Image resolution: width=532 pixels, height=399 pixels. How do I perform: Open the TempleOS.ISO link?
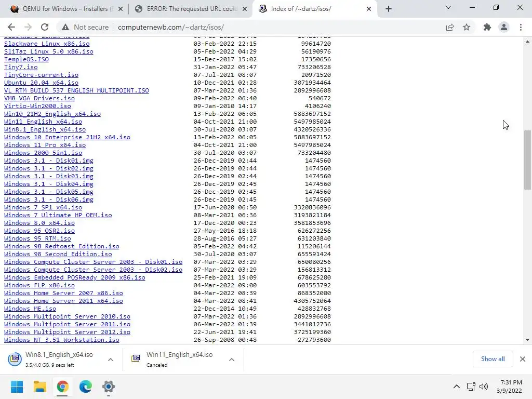pyautogui.click(x=26, y=59)
